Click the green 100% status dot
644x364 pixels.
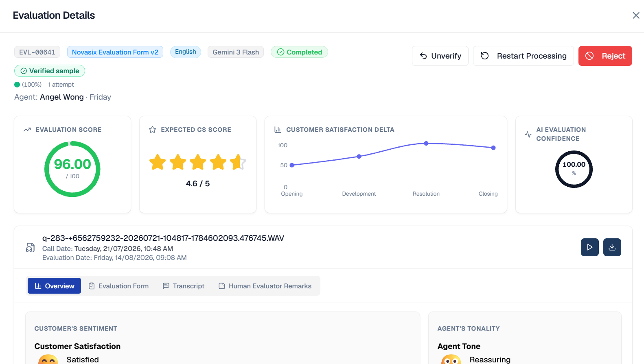pyautogui.click(x=17, y=85)
